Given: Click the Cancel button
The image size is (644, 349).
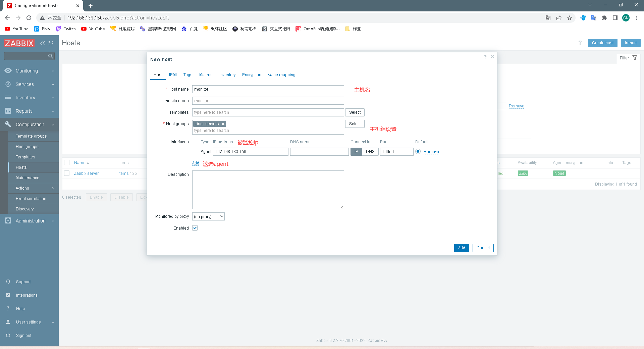Looking at the screenshot, I should click(x=483, y=248).
